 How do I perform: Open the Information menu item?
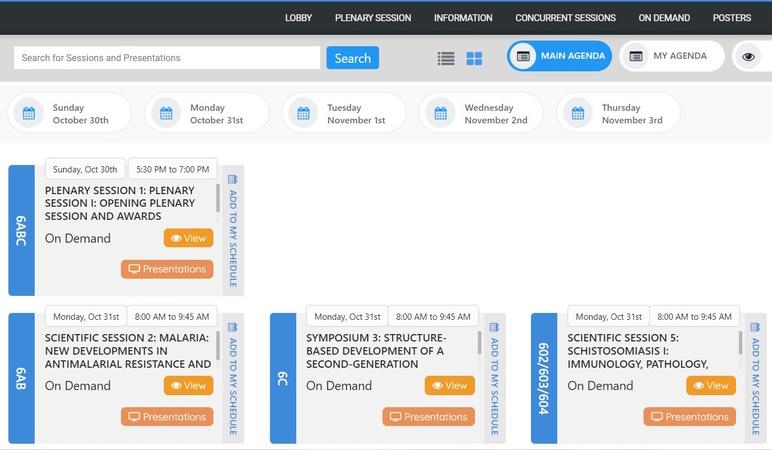point(463,18)
